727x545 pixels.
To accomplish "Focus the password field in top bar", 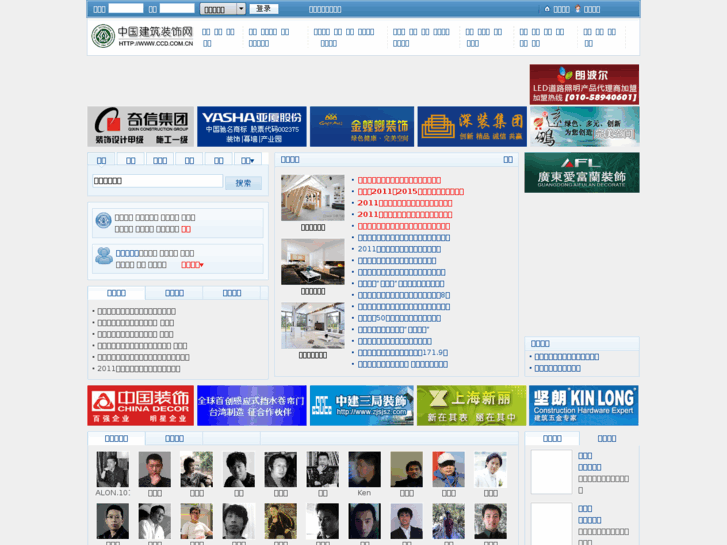I will click(x=177, y=8).
